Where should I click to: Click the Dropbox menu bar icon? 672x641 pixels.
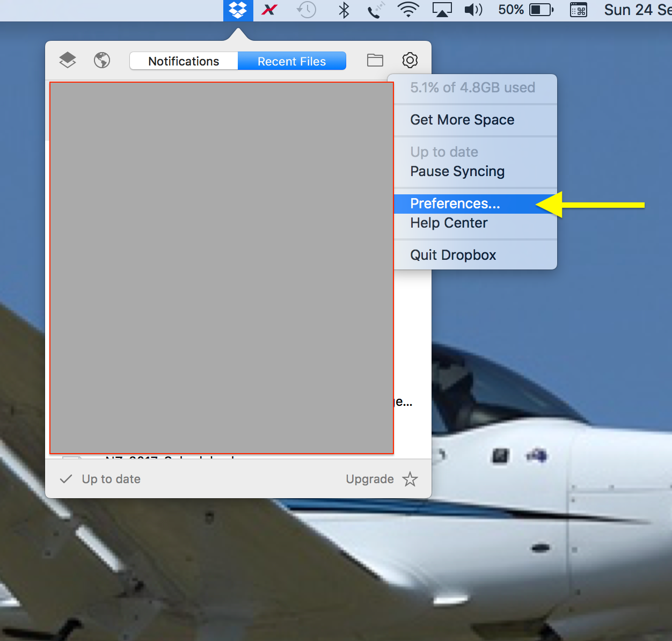238,10
